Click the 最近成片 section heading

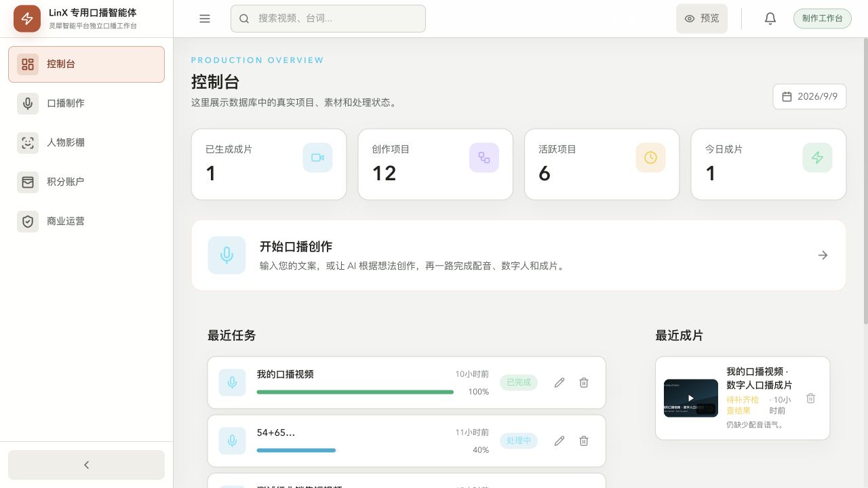click(x=679, y=335)
